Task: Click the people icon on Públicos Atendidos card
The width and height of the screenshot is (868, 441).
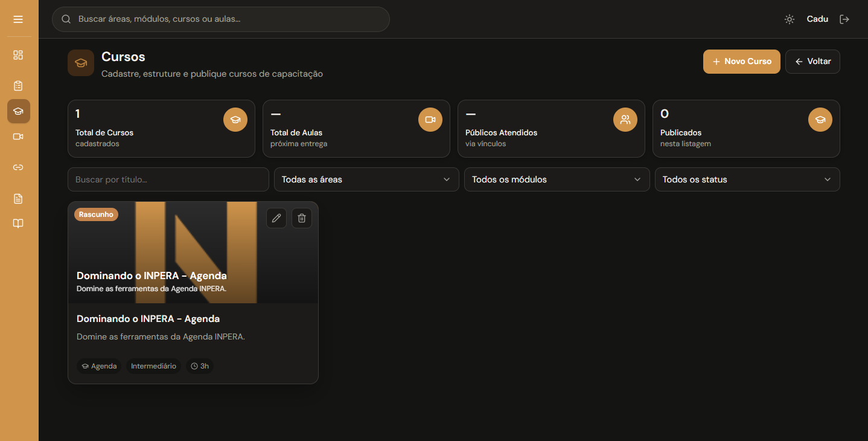Action: coord(625,120)
